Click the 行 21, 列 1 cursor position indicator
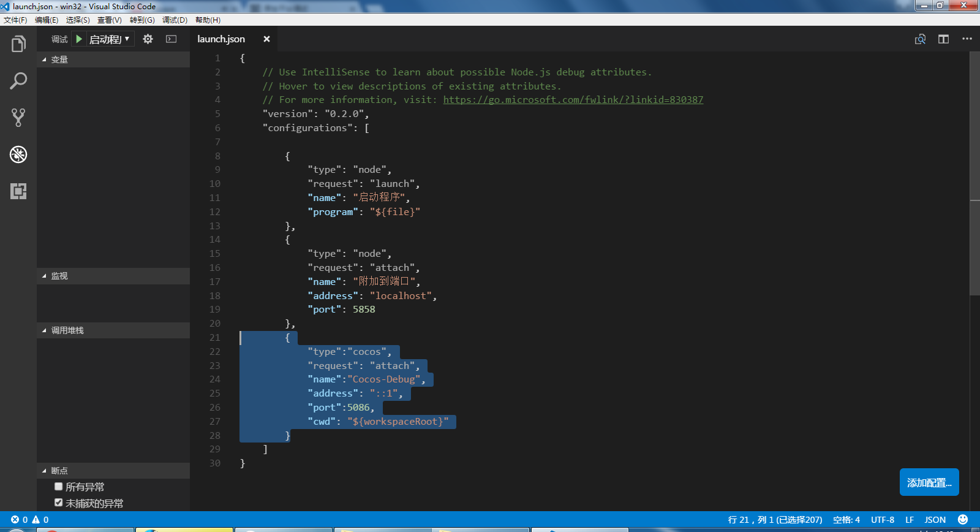Image resolution: width=980 pixels, height=532 pixels. click(775, 520)
